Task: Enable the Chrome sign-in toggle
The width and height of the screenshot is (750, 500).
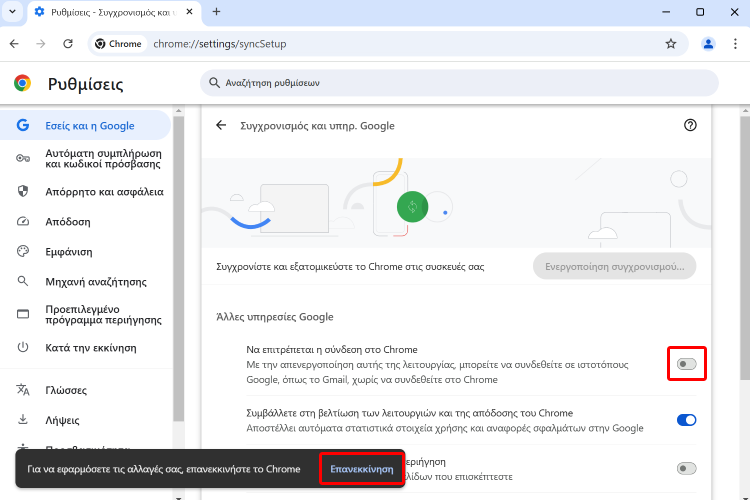Action: [686, 364]
